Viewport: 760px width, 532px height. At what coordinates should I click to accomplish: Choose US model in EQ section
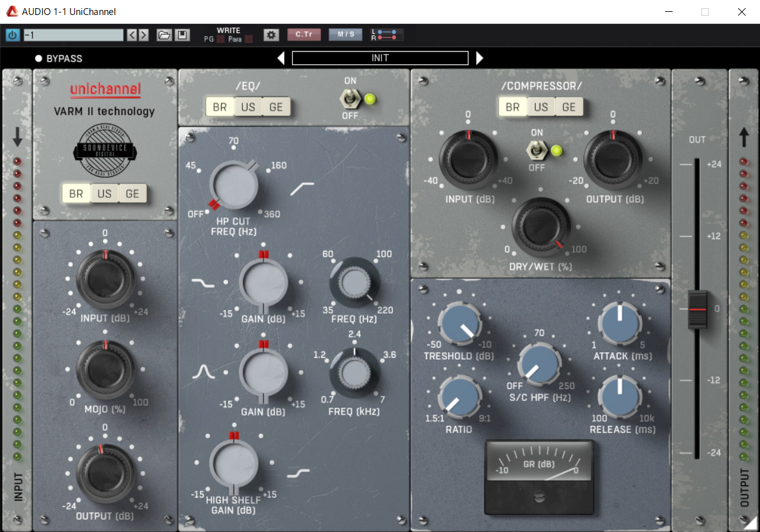[x=248, y=107]
